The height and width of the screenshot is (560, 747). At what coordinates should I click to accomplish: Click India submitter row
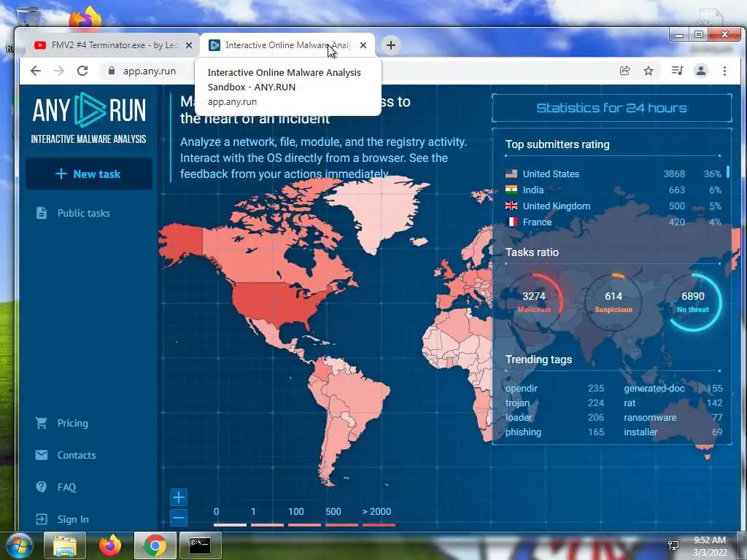613,190
